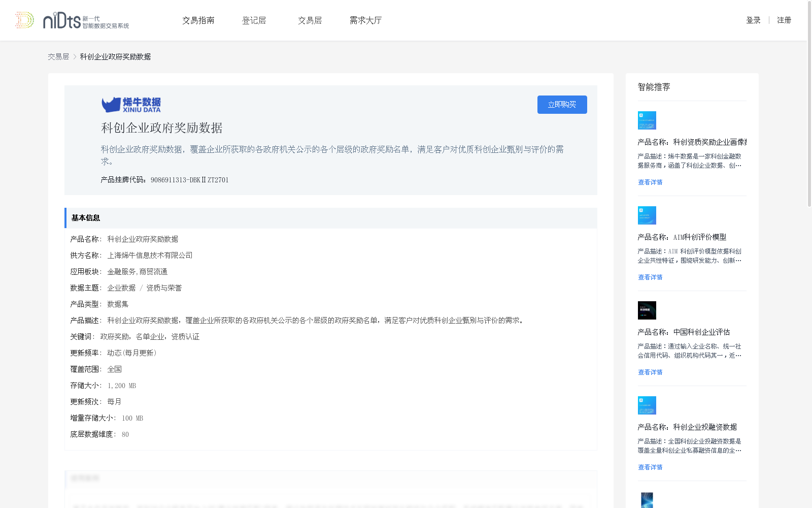The height and width of the screenshot is (508, 812).
Task: Click the 科创企业投融资数据 product name
Action: coord(688,427)
